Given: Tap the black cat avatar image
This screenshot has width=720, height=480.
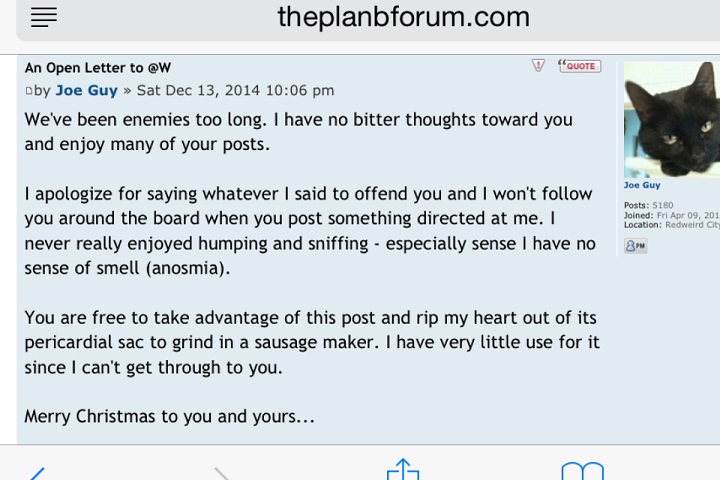Looking at the screenshot, I should (x=670, y=119).
